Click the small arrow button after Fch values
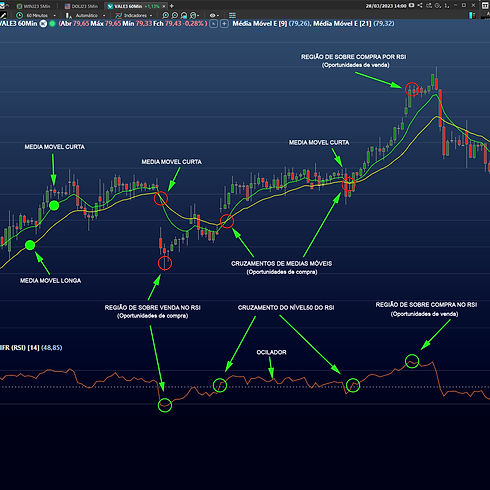 coord(214,24)
